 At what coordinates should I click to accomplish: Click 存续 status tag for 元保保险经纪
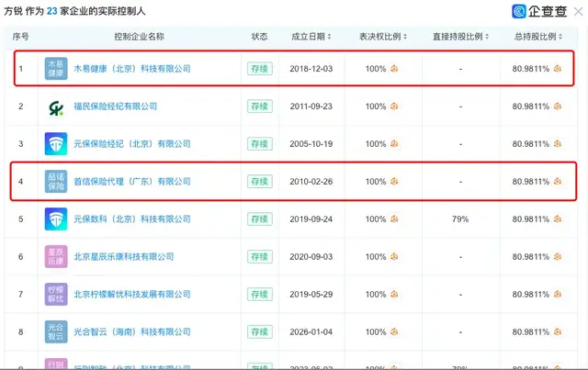[x=259, y=144]
